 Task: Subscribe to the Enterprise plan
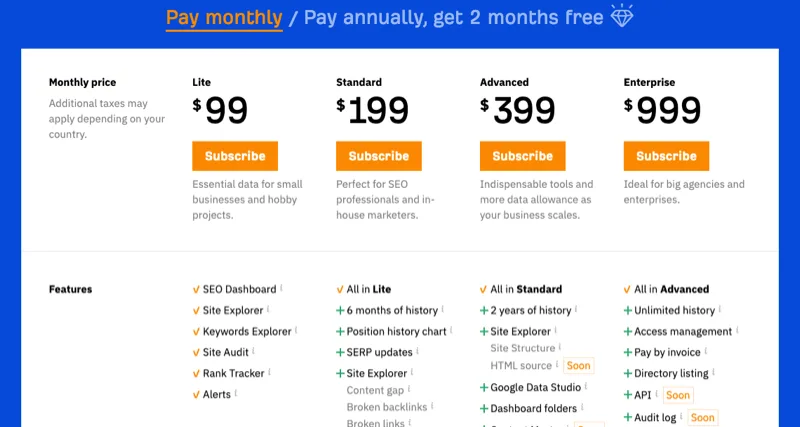pos(666,156)
